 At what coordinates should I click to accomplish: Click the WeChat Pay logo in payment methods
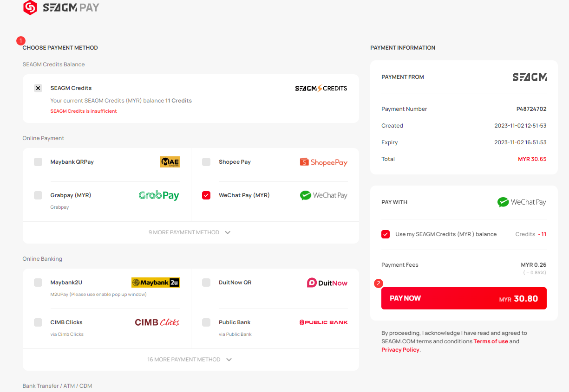tap(324, 195)
